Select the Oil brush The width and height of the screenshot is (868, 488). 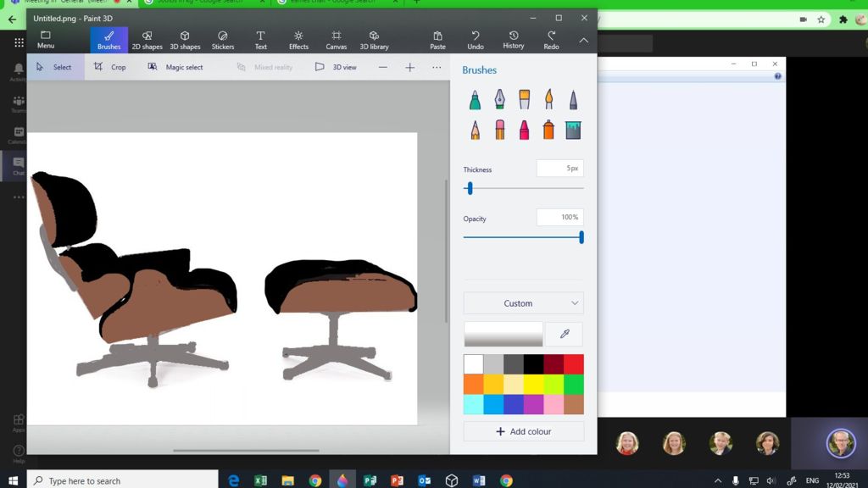pos(524,100)
